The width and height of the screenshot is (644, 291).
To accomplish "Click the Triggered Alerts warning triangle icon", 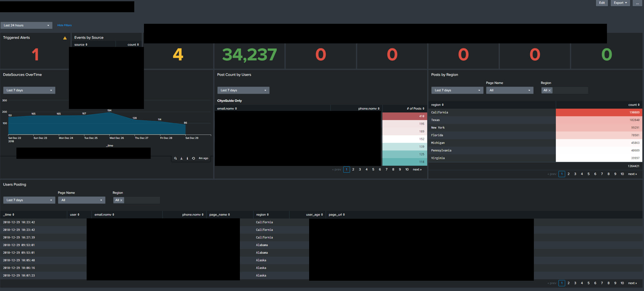I will pyautogui.click(x=65, y=38).
